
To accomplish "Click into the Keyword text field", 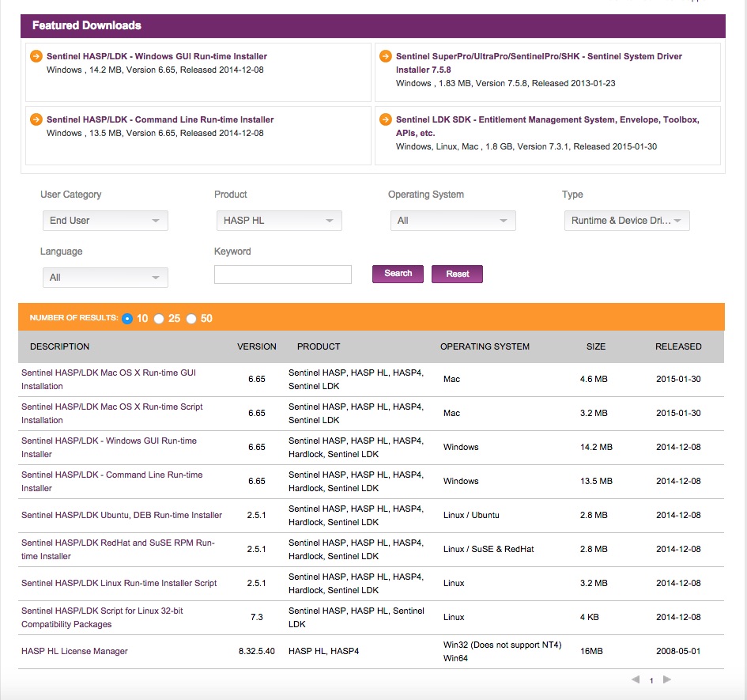I will click(282, 274).
